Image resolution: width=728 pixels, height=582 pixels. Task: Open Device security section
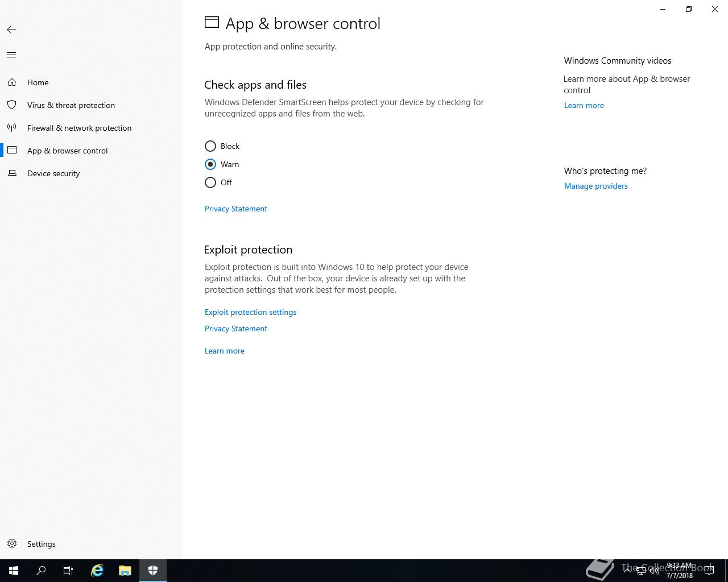pos(91,173)
